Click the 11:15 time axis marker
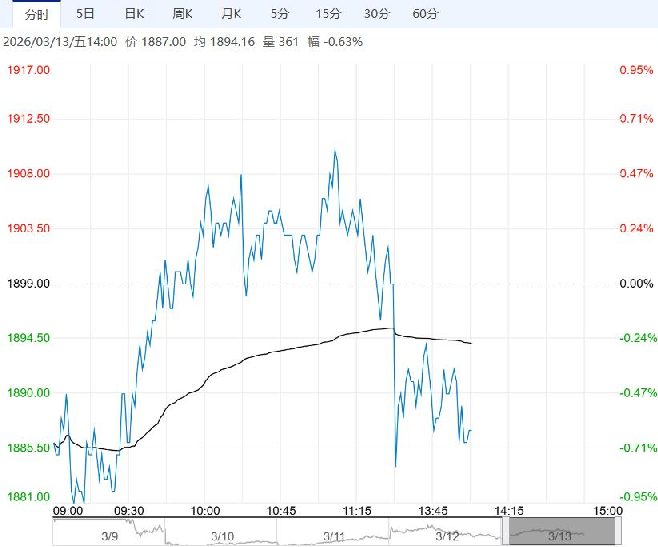Viewport: 658px width, 547px height. (357, 511)
